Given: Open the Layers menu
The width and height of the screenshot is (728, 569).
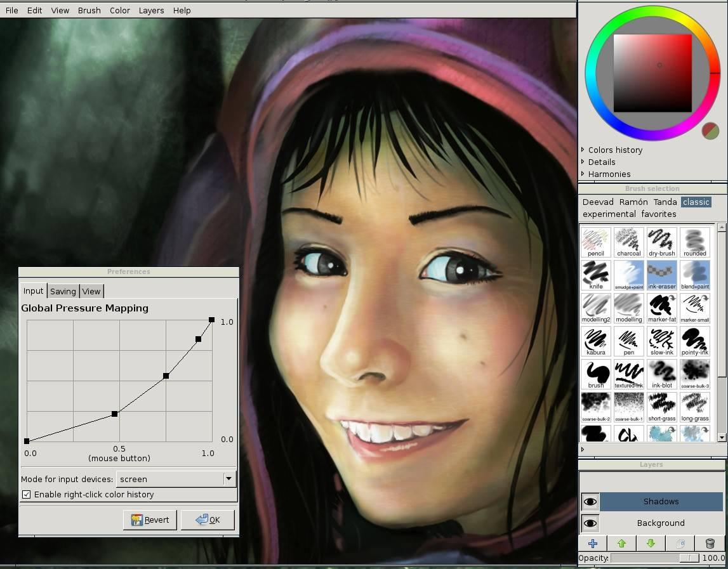Looking at the screenshot, I should [x=151, y=10].
